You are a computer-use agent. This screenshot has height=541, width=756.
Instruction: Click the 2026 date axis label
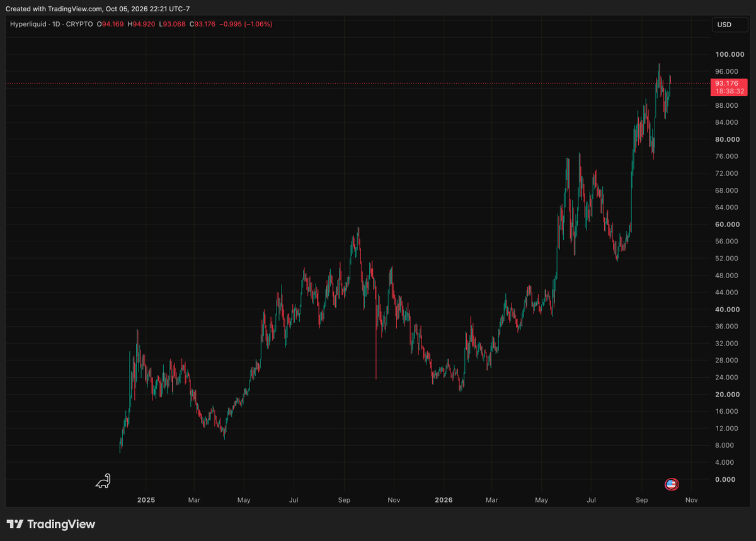pyautogui.click(x=444, y=500)
